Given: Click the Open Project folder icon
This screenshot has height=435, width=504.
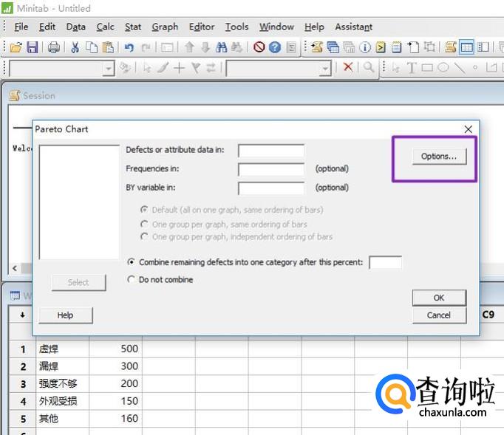Looking at the screenshot, I should tap(16, 47).
